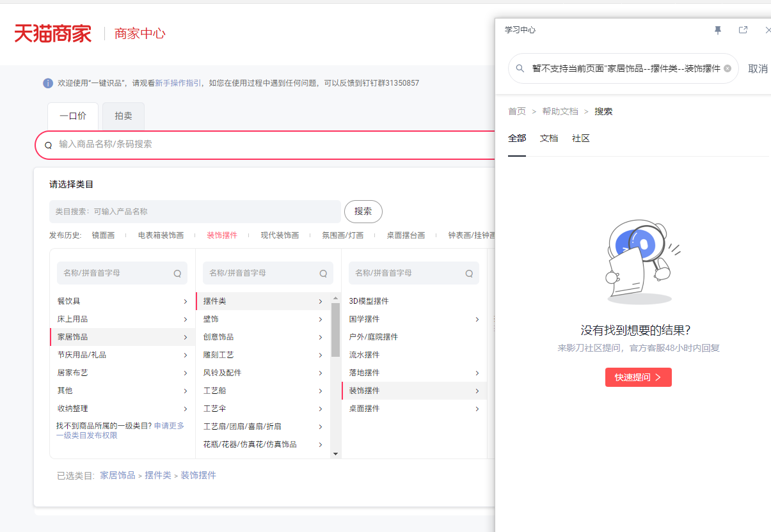Click the blue info icon beside 欢迎使用
Image resolution: width=771 pixels, height=532 pixels.
point(48,83)
